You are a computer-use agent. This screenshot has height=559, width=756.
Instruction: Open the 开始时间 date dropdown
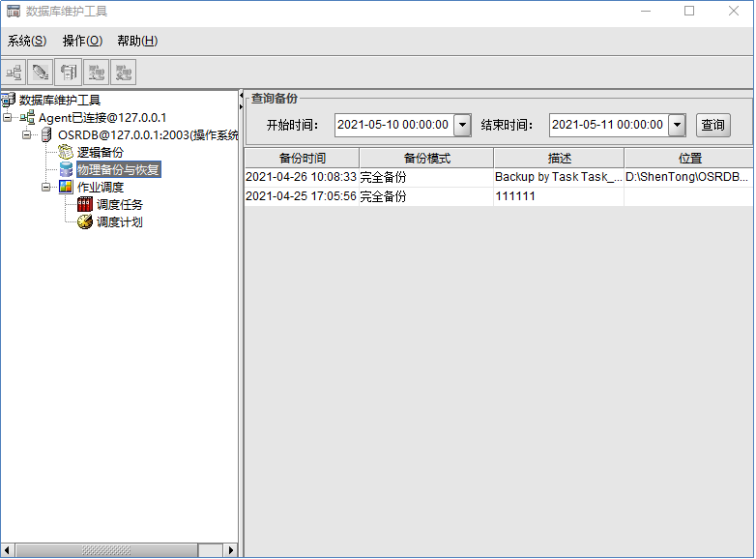[462, 126]
